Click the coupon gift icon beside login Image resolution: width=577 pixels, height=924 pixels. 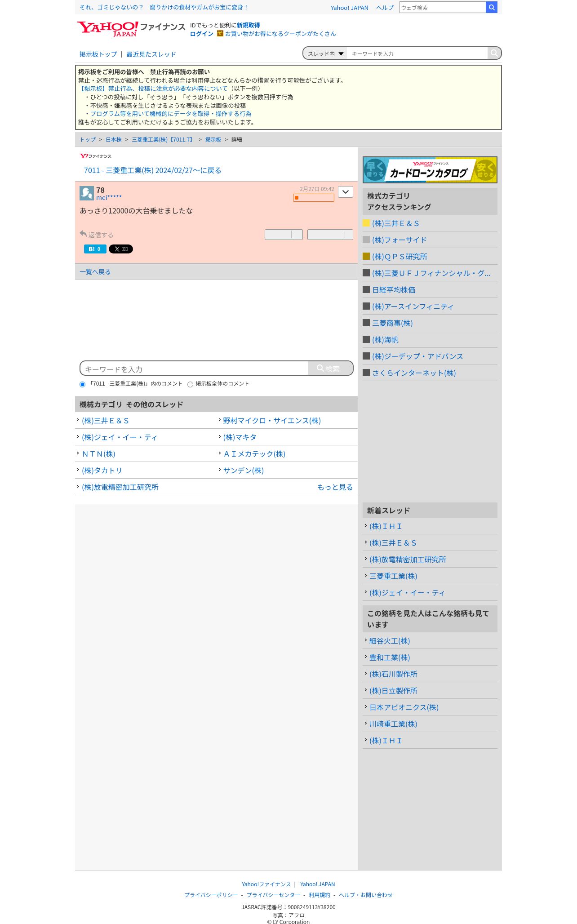[x=220, y=33]
